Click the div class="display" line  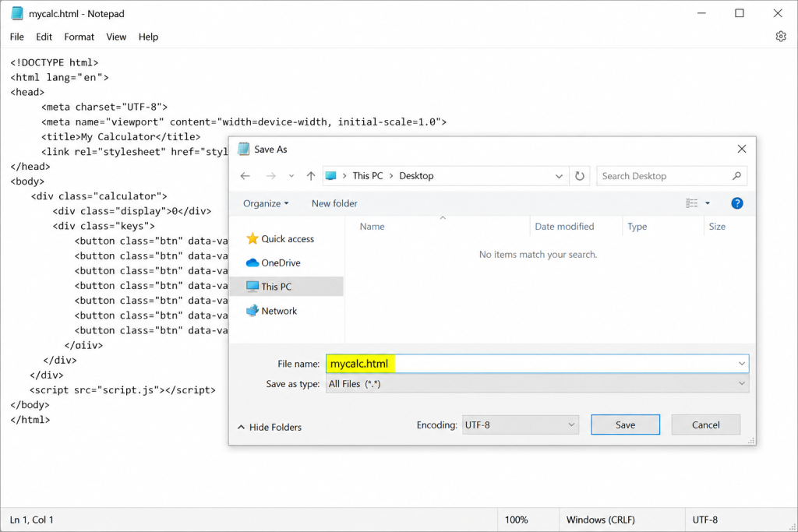point(132,211)
